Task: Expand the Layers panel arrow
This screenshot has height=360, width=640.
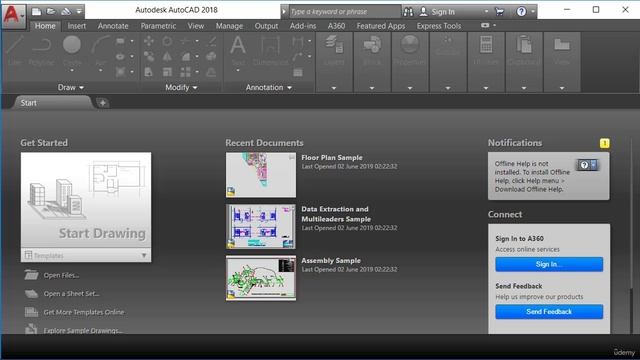Action: tap(334, 88)
